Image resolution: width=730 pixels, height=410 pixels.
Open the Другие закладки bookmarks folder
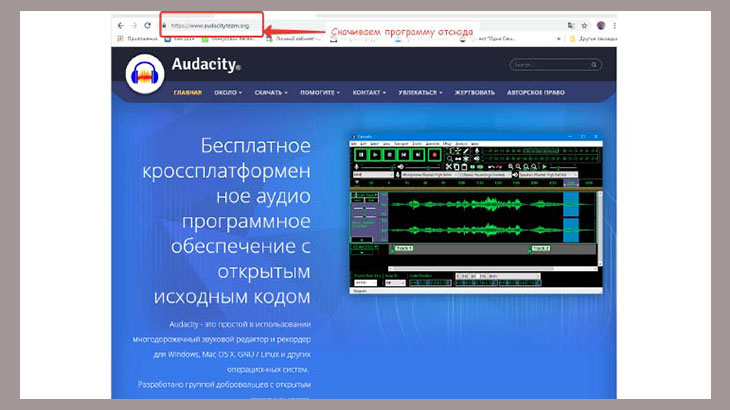click(x=593, y=39)
